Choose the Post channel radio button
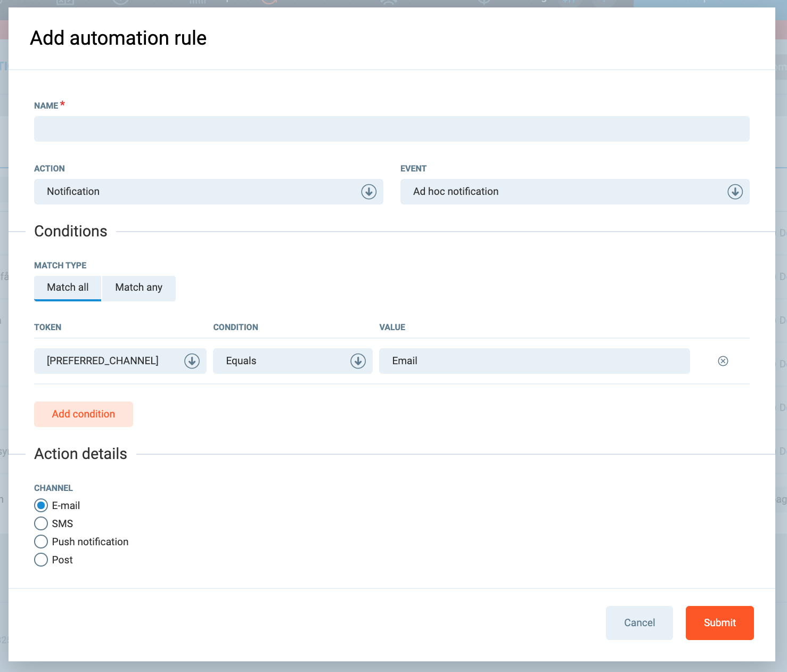787x672 pixels. coord(41,560)
